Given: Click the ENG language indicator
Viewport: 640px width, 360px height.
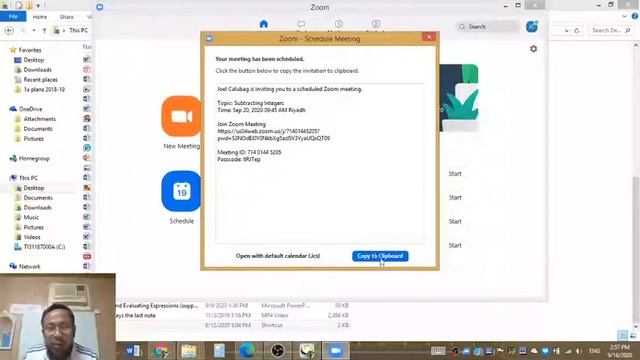Looking at the screenshot, I should point(594,351).
